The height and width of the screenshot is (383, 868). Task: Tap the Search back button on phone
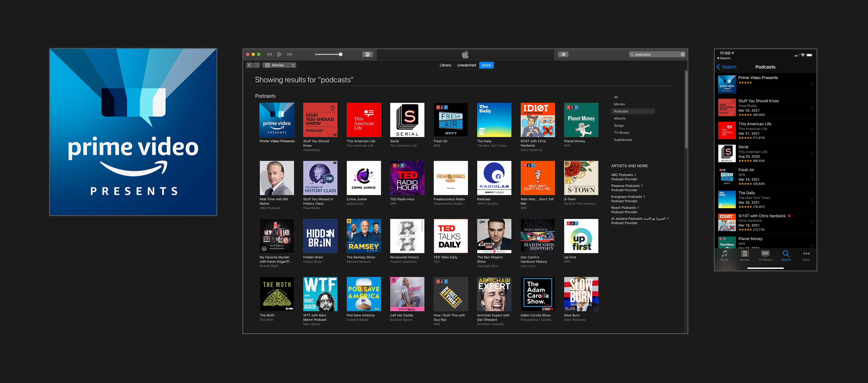(x=726, y=67)
